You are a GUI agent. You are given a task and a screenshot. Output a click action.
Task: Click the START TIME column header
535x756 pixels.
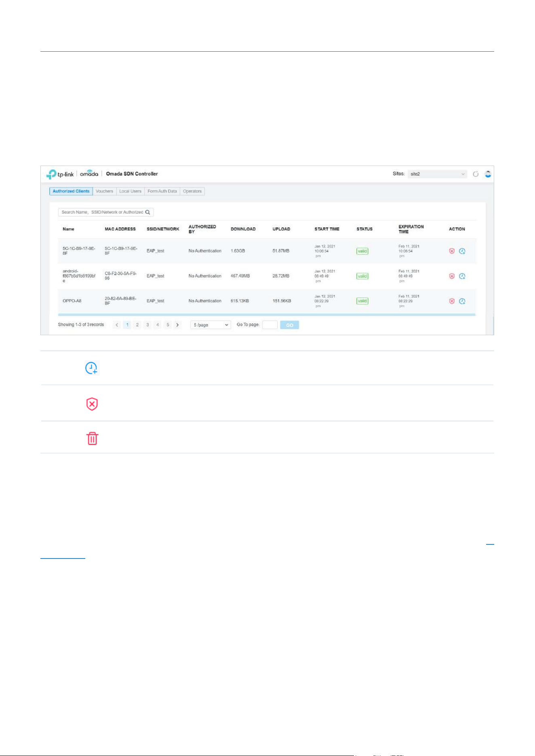click(327, 229)
